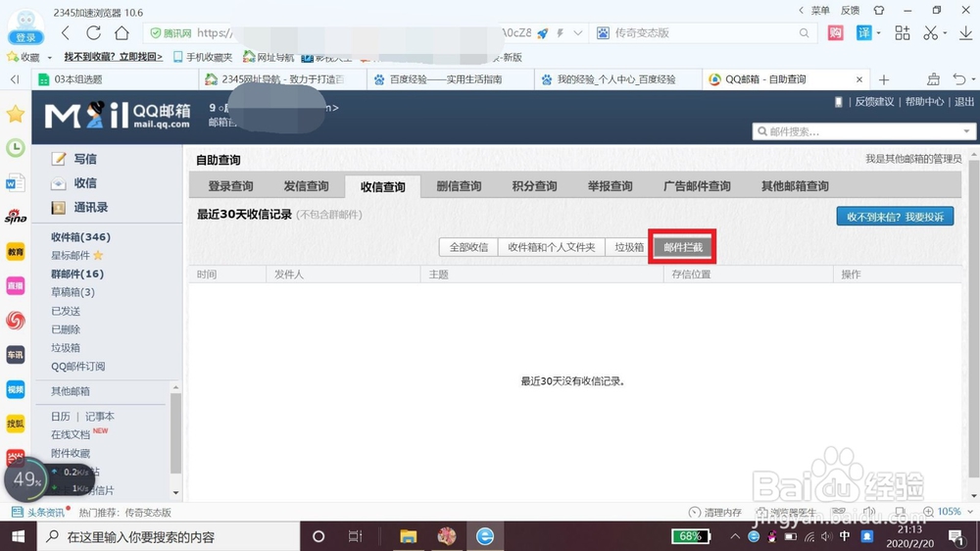Open new browser tab with plus
Screen dimensions: 980x551
tap(884, 79)
